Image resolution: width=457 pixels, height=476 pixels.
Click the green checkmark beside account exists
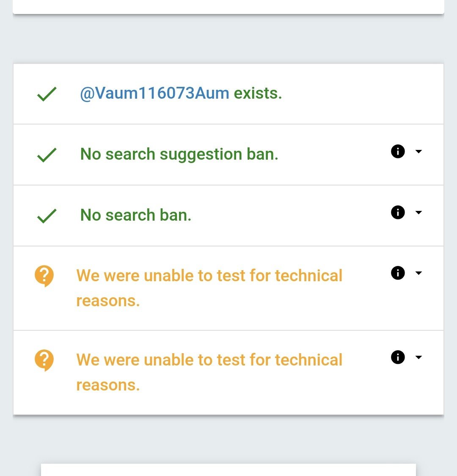pos(47,94)
